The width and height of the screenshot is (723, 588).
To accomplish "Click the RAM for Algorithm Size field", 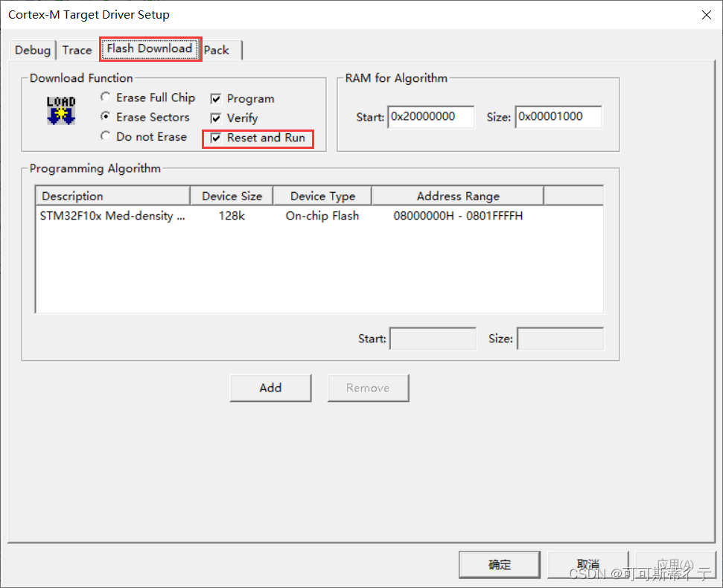I will pos(558,117).
